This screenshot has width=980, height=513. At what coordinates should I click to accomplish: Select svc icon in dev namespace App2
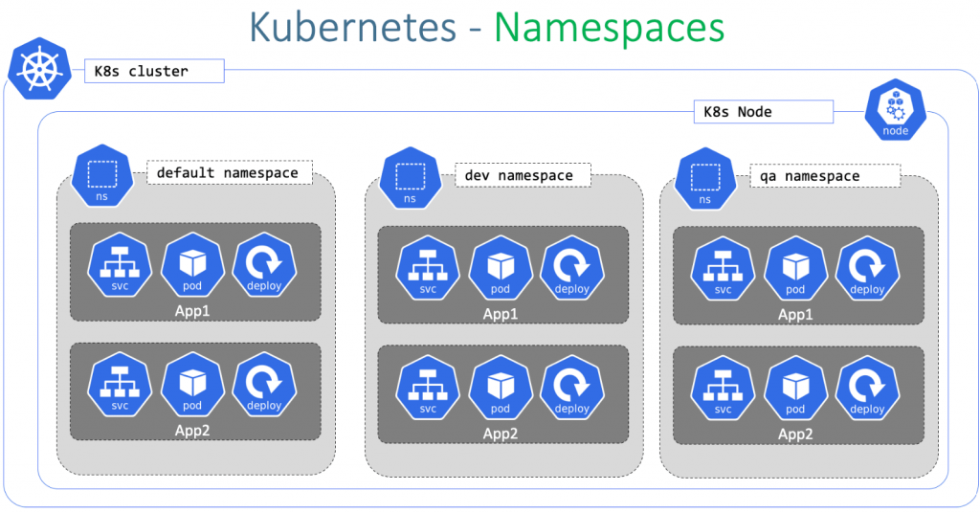(x=428, y=388)
